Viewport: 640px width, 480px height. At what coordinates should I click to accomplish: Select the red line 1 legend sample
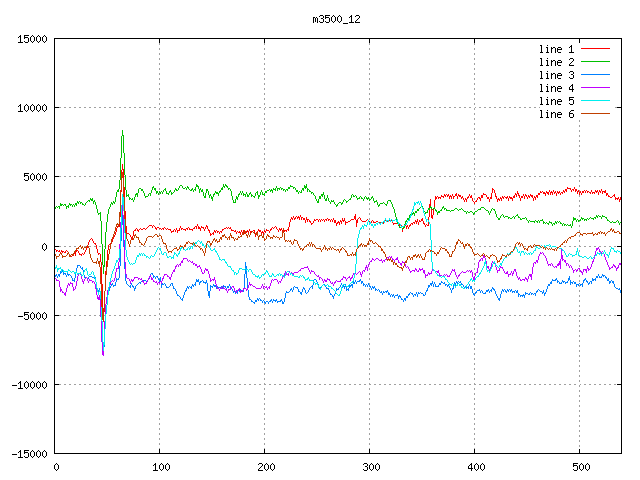(x=595, y=49)
